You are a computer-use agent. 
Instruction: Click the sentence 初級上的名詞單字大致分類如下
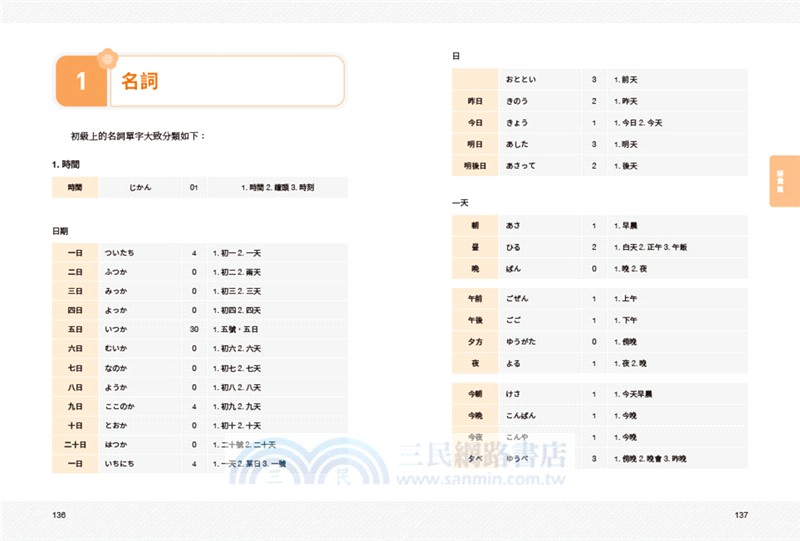(138, 136)
